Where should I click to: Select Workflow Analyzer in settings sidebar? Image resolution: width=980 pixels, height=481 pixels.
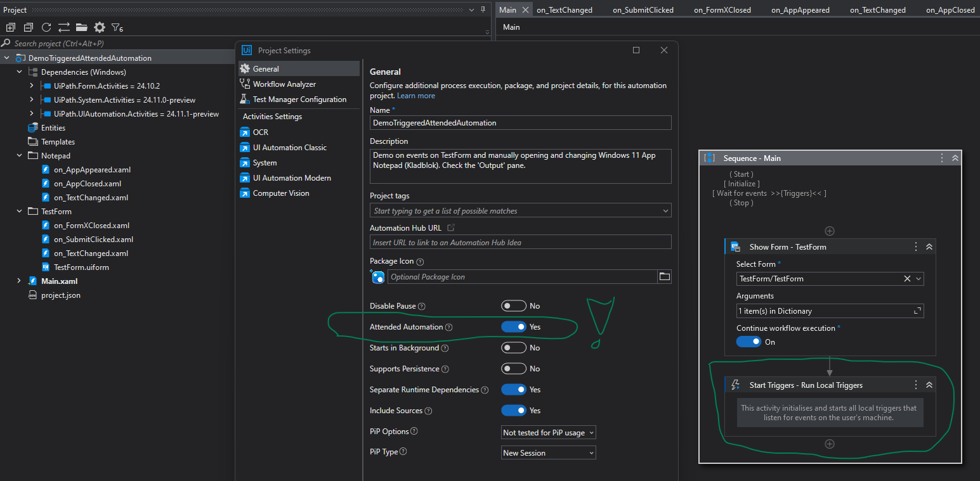tap(284, 84)
